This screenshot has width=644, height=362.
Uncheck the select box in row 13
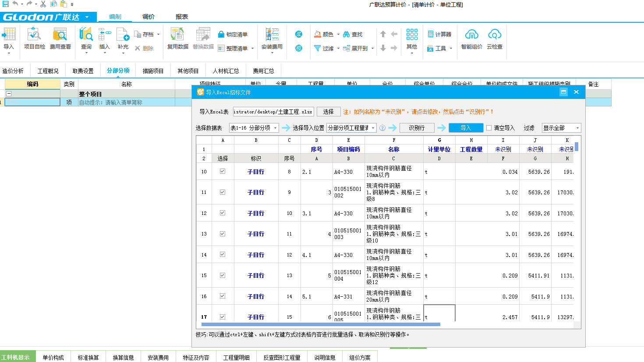[x=223, y=233]
